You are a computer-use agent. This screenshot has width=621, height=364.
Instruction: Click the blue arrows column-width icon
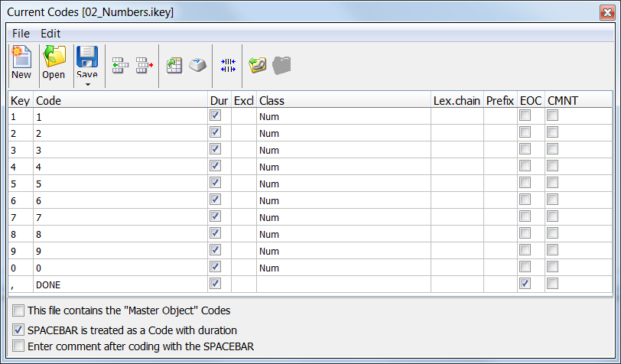coord(227,66)
